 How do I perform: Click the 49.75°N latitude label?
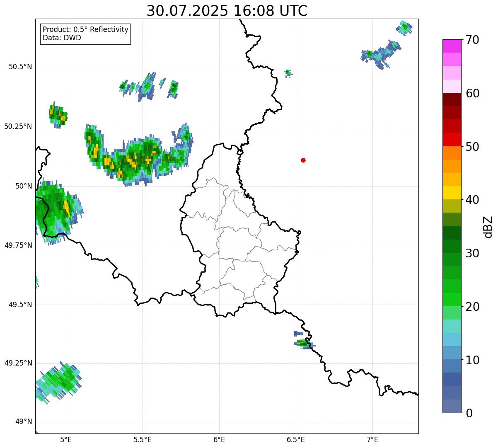tap(18, 245)
